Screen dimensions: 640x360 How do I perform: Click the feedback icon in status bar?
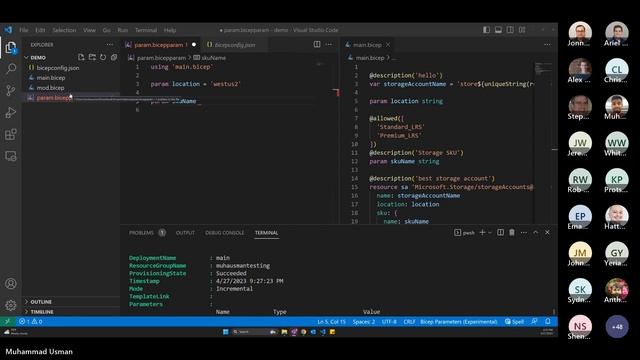click(535, 322)
